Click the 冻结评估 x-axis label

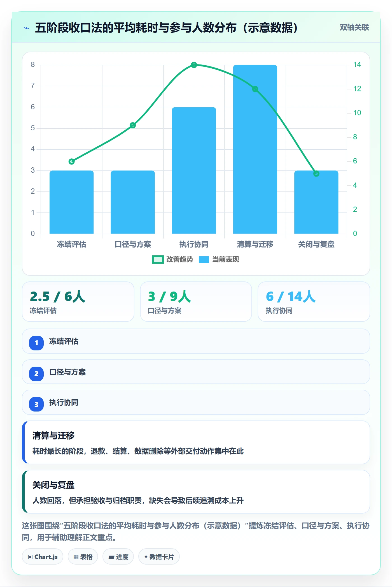(72, 244)
